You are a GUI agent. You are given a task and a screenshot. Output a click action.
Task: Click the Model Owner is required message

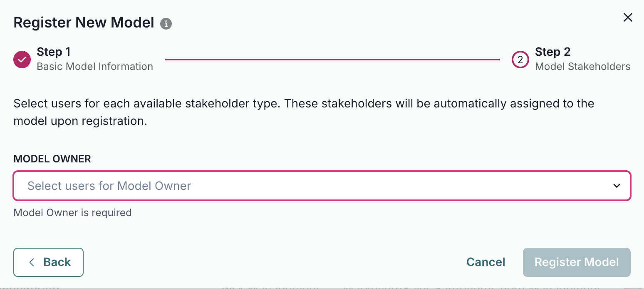click(x=72, y=212)
